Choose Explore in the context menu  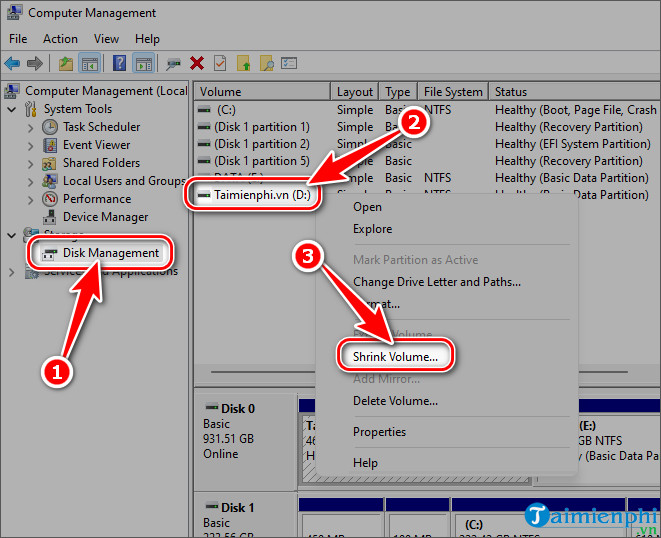373,229
